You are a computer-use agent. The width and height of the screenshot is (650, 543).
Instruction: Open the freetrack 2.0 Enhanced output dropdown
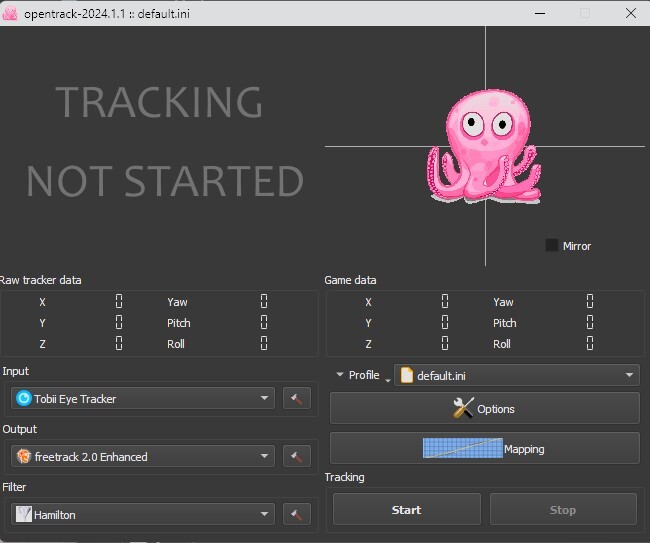pyautogui.click(x=143, y=456)
